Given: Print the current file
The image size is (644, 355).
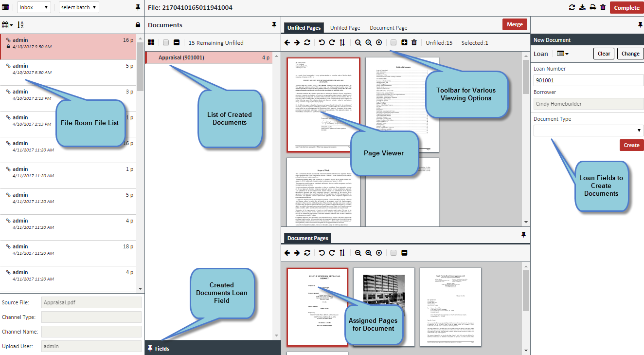Looking at the screenshot, I should [x=593, y=8].
